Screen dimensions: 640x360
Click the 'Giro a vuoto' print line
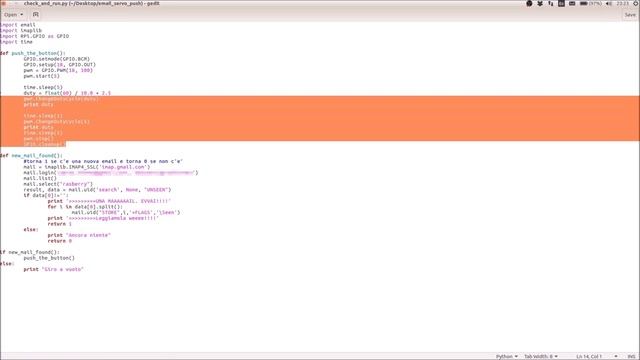click(53, 270)
